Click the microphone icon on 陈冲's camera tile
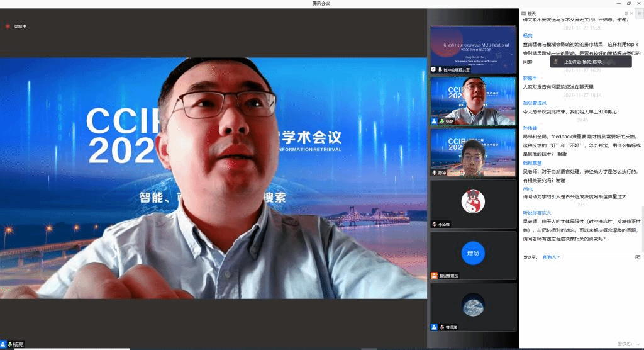The height and width of the screenshot is (350, 644). 434,172
